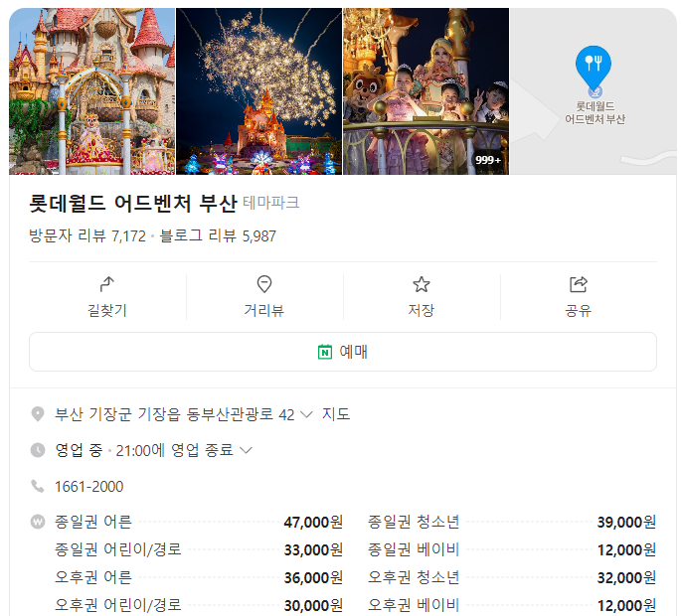Screen dimensions: 681x616
Task: Click the 30,000원 price
Action: click(313, 606)
